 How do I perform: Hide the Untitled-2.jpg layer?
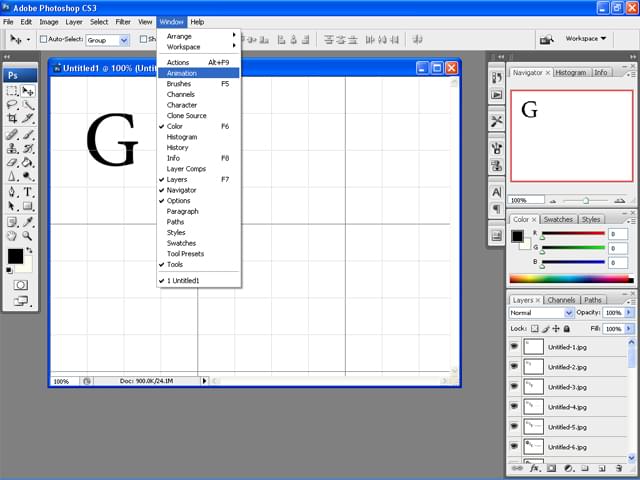[514, 367]
